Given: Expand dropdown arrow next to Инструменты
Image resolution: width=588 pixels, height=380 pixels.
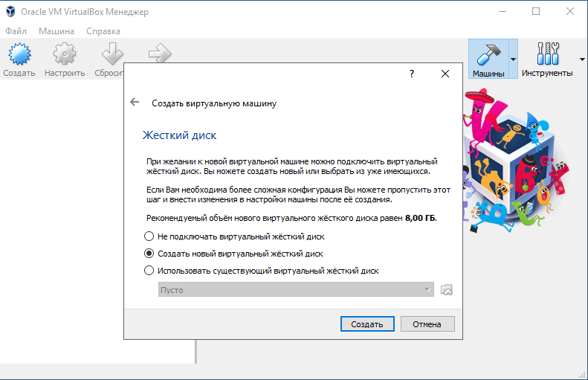Looking at the screenshot, I should click(x=582, y=59).
